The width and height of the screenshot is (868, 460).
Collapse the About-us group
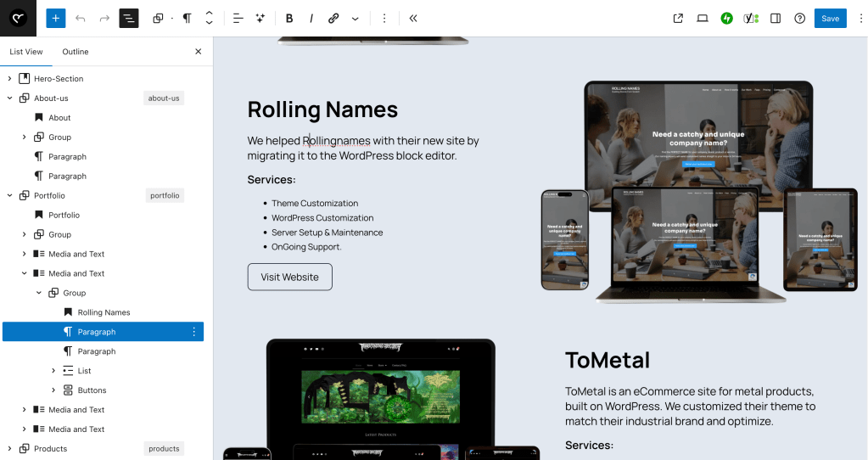click(x=9, y=98)
